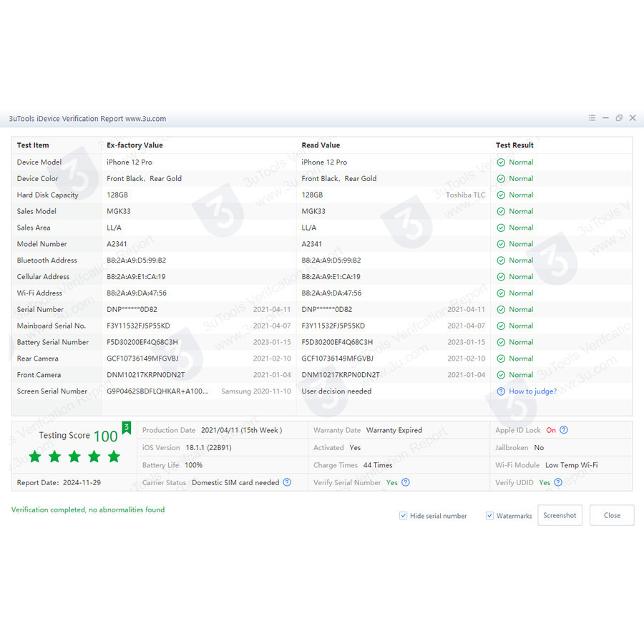Click the Ex-factory Value column header
Image resolution: width=644 pixels, height=644 pixels.
pyautogui.click(x=135, y=145)
